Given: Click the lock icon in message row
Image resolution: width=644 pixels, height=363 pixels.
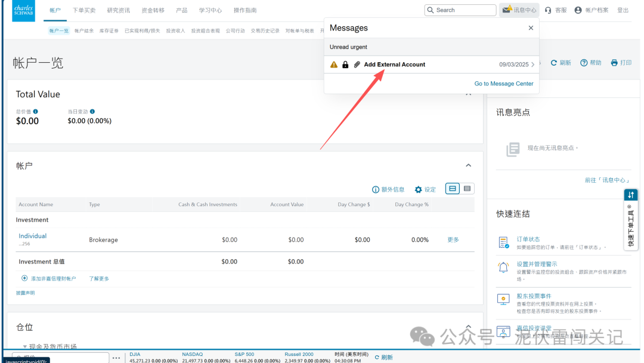Looking at the screenshot, I should (x=345, y=64).
